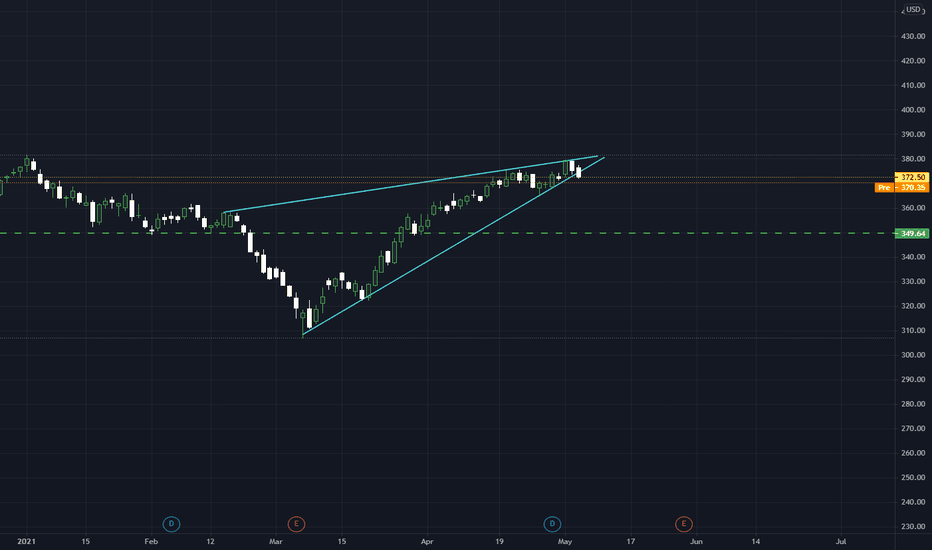Click the 240.00 price axis label
Screen dimensions: 932x550
coord(913,502)
